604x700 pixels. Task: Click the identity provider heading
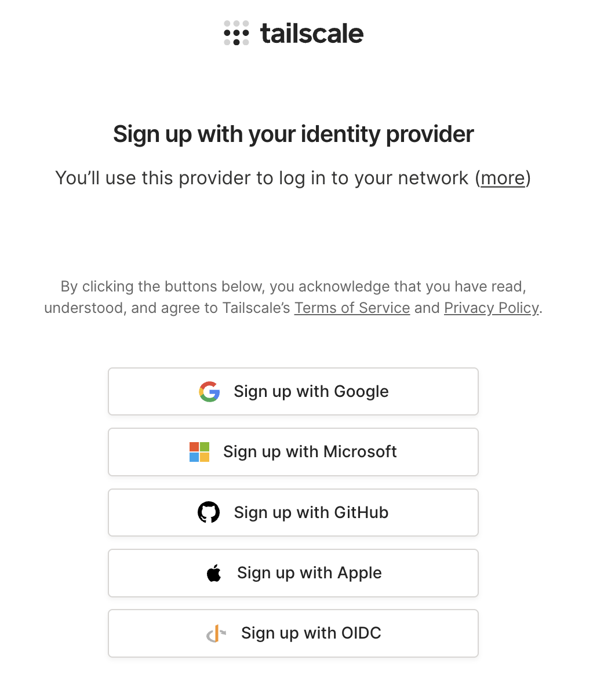click(293, 134)
